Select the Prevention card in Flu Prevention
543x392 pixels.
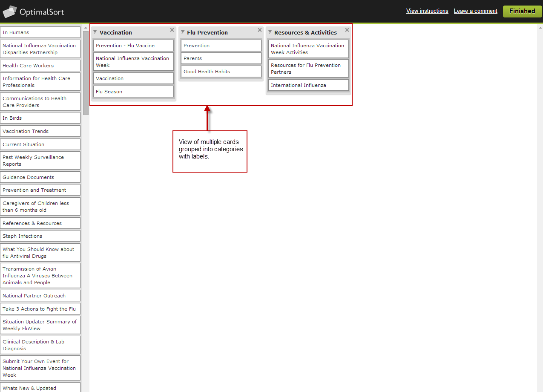[221, 46]
